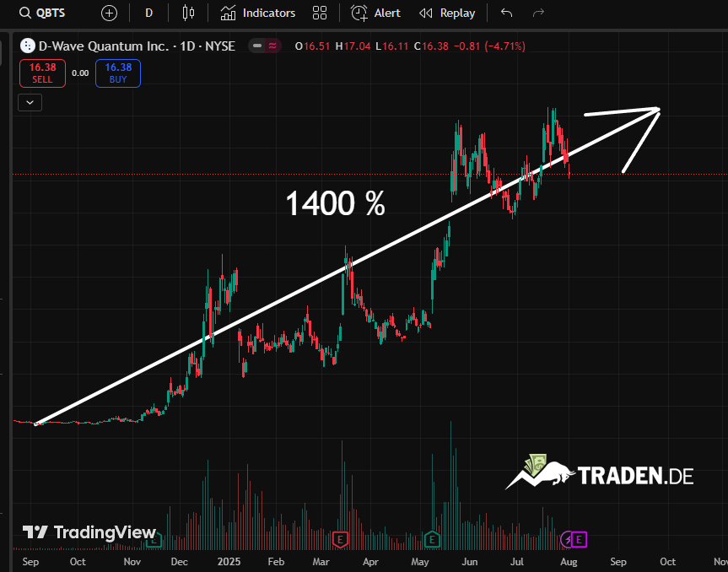The height and width of the screenshot is (572, 728).
Task: Click the 16.38 SELL button
Action: [x=42, y=73]
